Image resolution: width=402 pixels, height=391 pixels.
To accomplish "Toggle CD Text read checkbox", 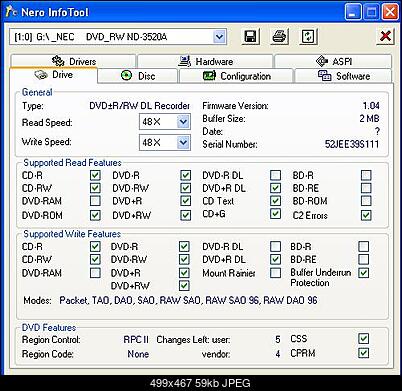I will coord(275,201).
